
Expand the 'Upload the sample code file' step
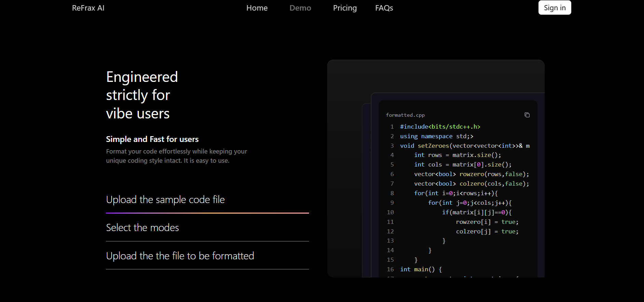[x=165, y=200]
